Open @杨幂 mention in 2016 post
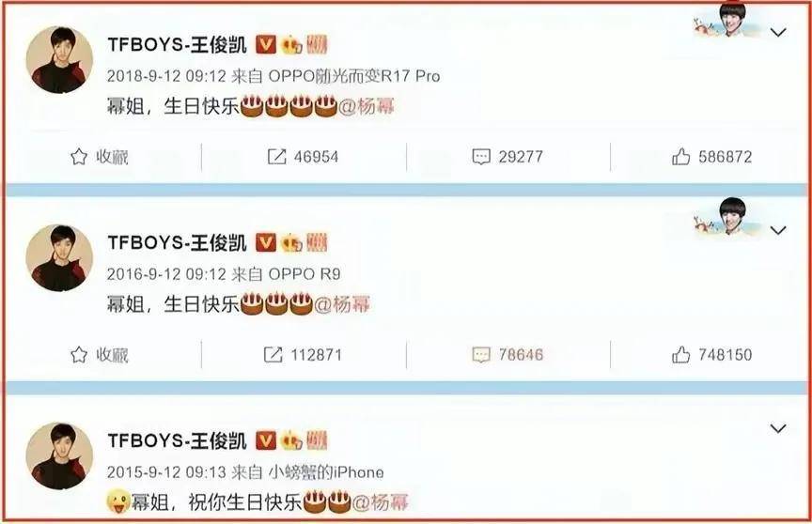The image size is (812, 524). (342, 304)
